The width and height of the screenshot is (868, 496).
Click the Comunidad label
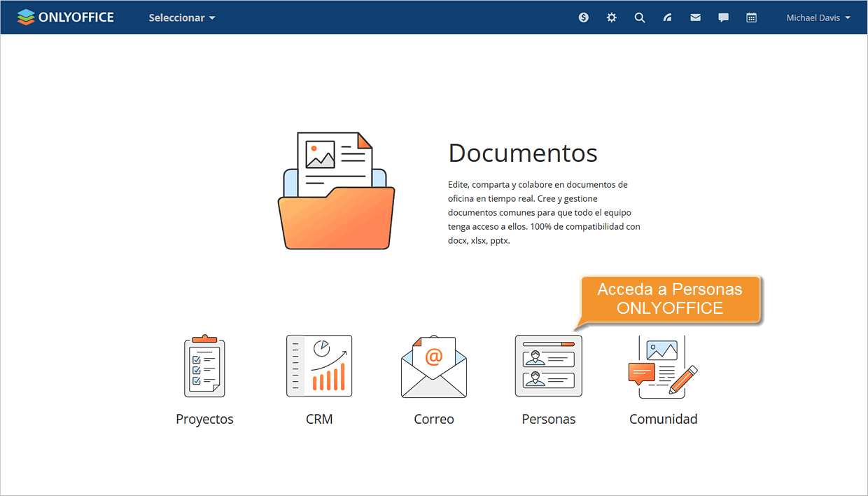tap(664, 419)
